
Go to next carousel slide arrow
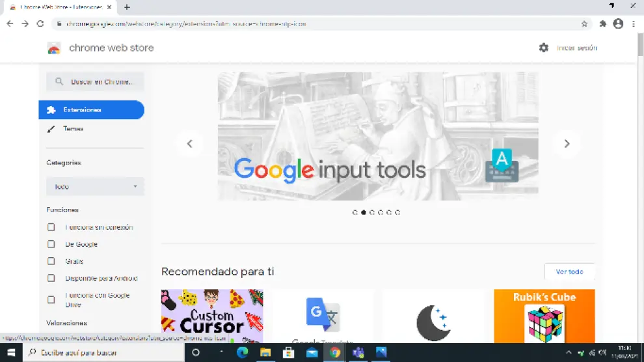point(567,144)
